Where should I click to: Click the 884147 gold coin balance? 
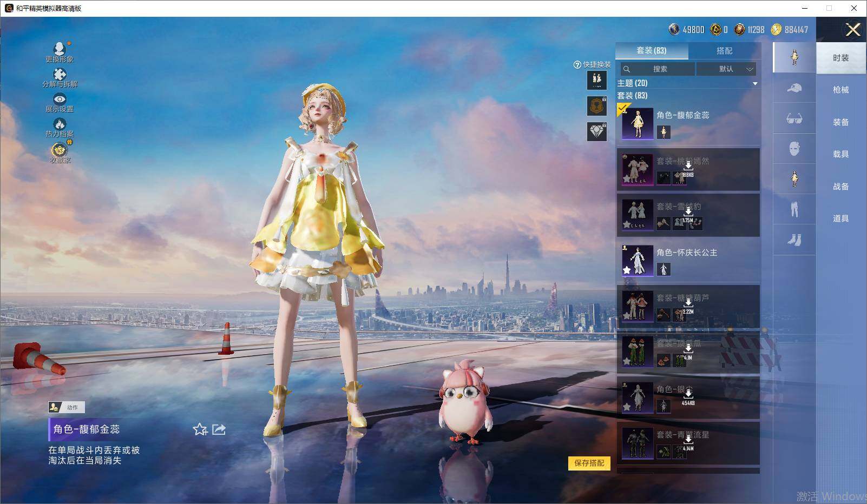point(790,30)
